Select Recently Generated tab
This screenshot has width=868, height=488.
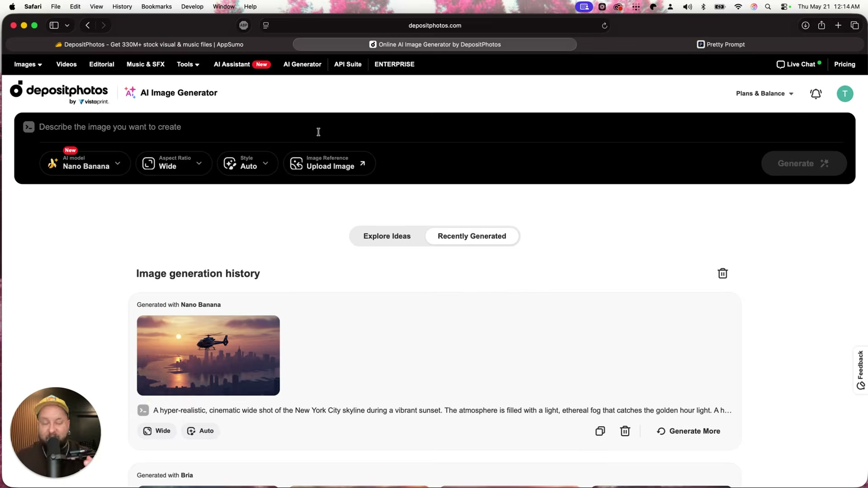coord(472,236)
